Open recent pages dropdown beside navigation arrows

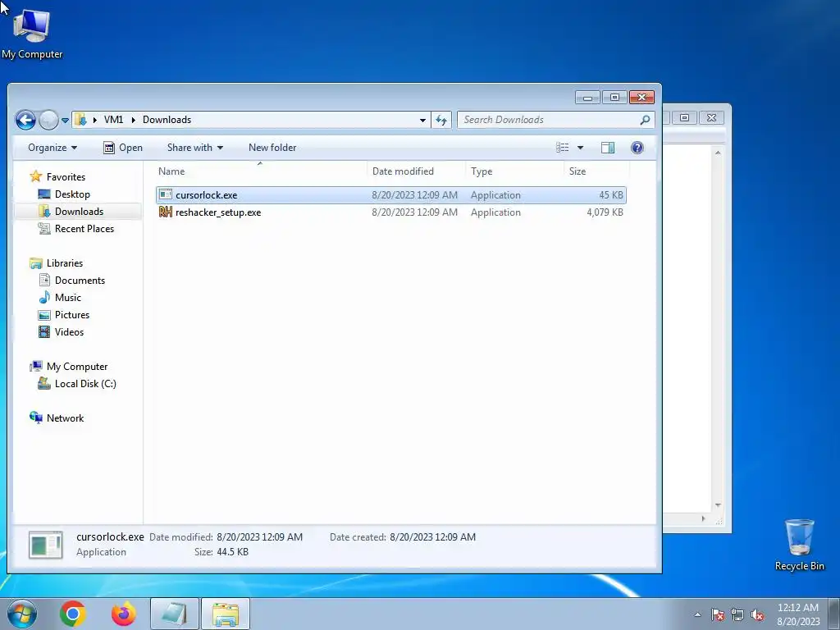pyautogui.click(x=65, y=121)
